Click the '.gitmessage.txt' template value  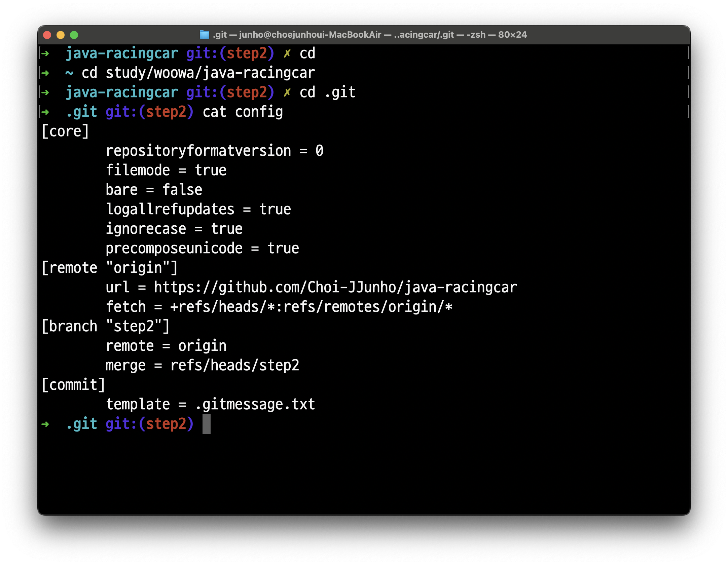(255, 404)
